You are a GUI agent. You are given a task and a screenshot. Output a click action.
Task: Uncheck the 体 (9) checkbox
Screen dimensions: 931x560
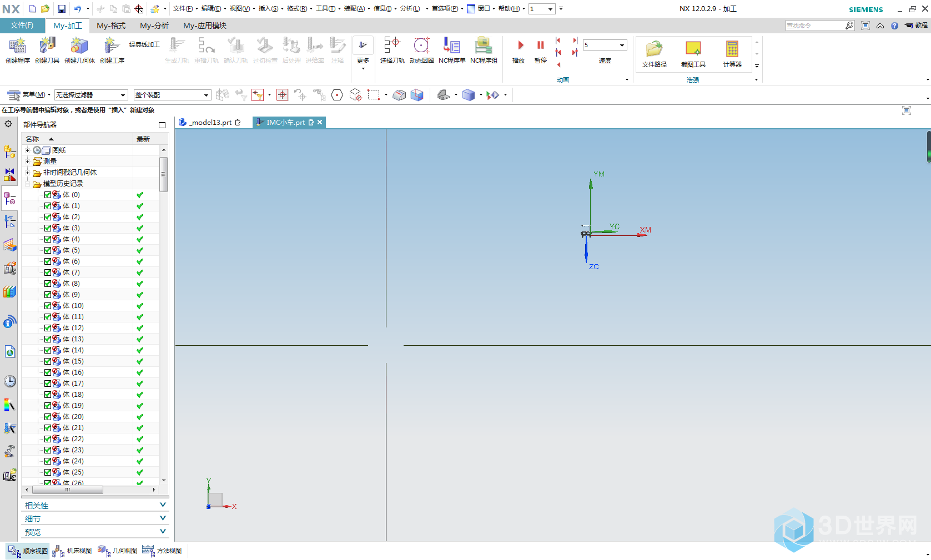tap(48, 295)
